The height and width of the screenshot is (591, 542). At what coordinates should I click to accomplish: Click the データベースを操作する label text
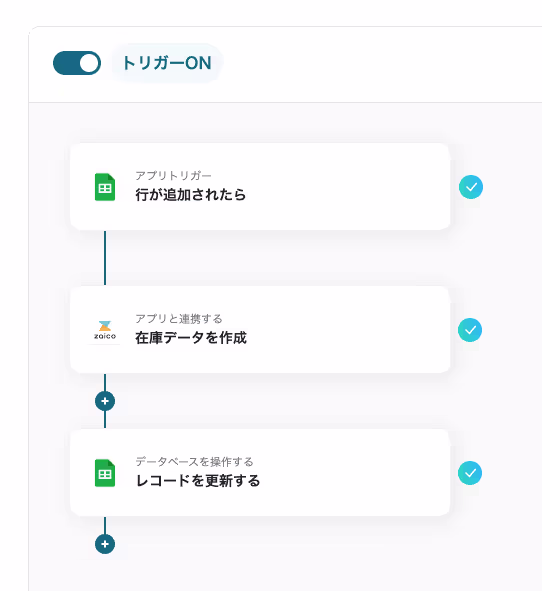(x=194, y=462)
